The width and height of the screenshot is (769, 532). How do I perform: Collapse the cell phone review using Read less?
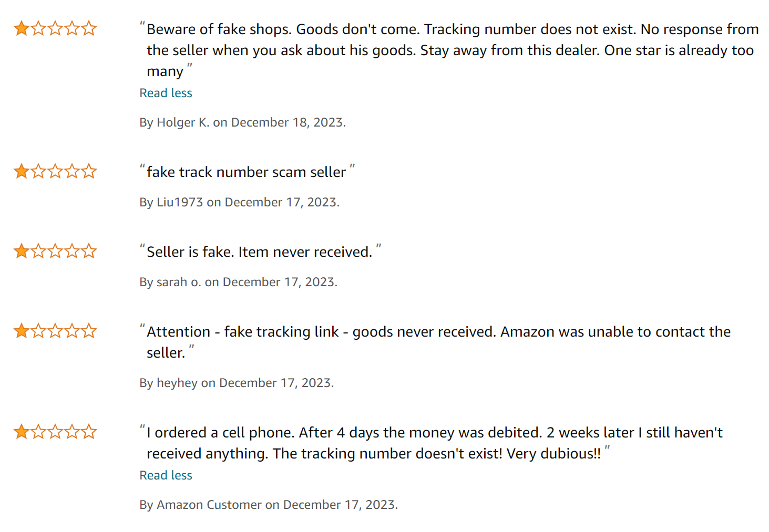point(166,475)
